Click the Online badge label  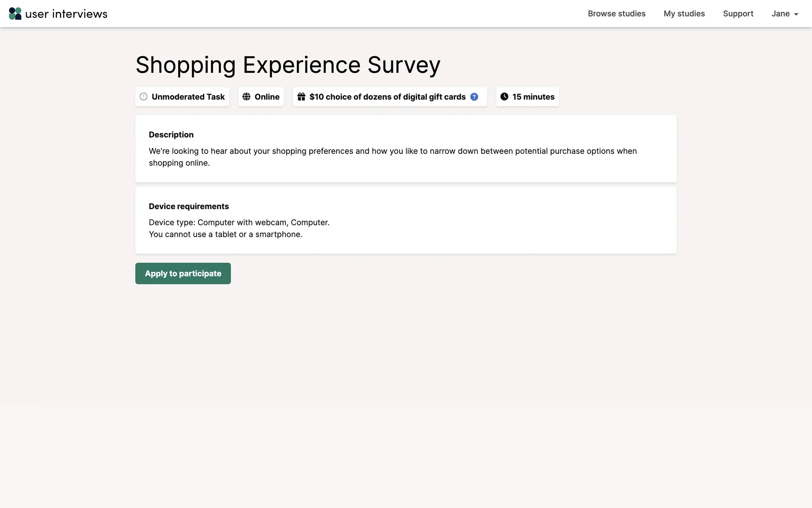[x=267, y=97]
